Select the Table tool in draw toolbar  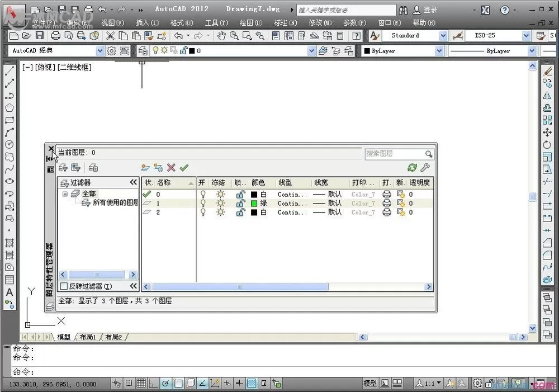coord(10,280)
